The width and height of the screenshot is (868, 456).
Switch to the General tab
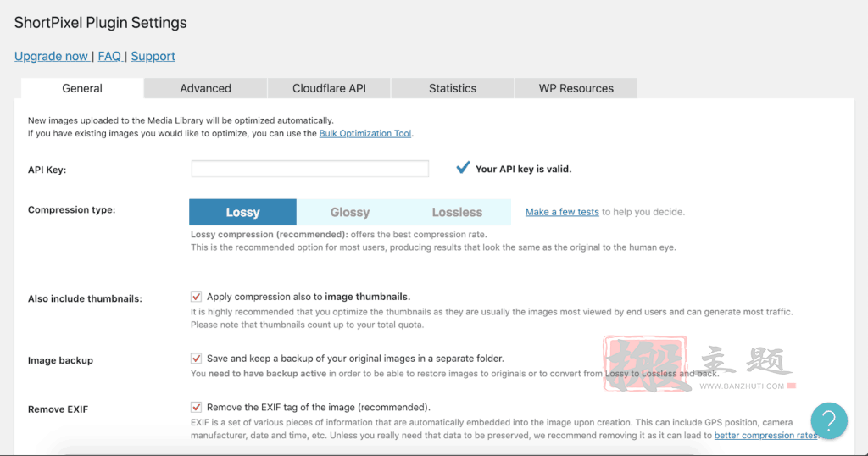coord(82,88)
